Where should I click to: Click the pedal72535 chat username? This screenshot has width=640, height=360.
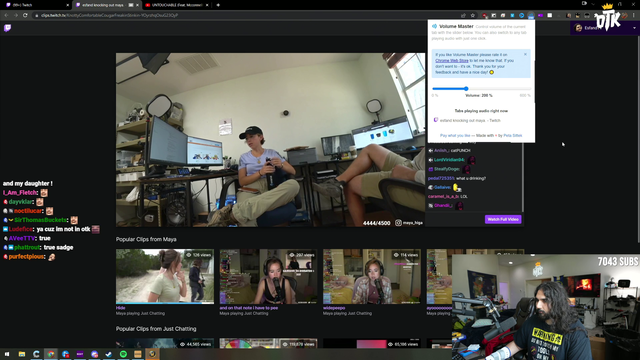[441, 178]
